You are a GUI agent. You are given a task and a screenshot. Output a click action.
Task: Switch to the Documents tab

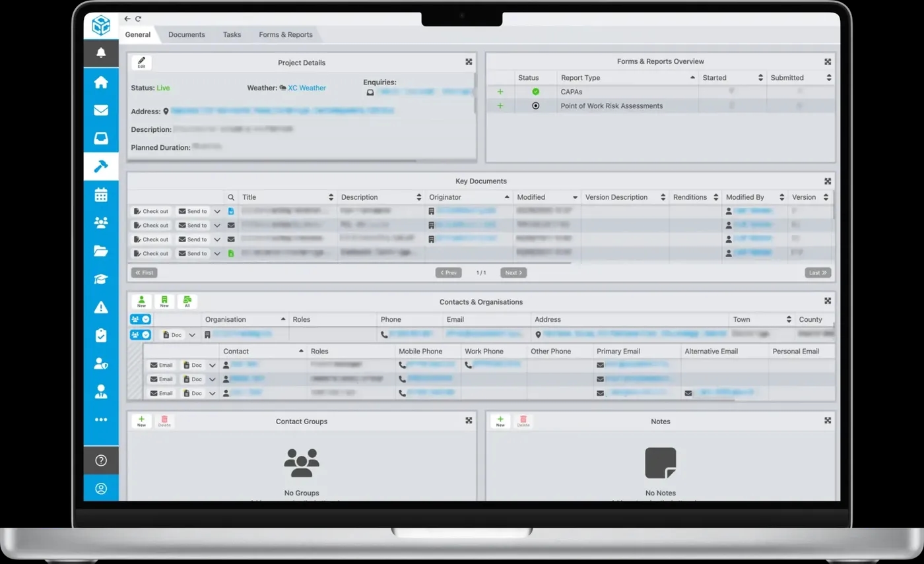click(x=187, y=34)
